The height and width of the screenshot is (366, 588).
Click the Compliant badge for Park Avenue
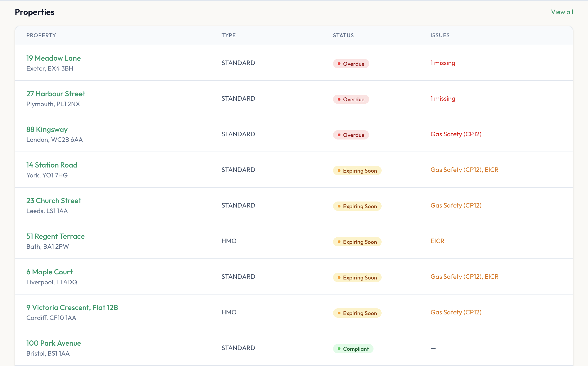click(x=353, y=349)
